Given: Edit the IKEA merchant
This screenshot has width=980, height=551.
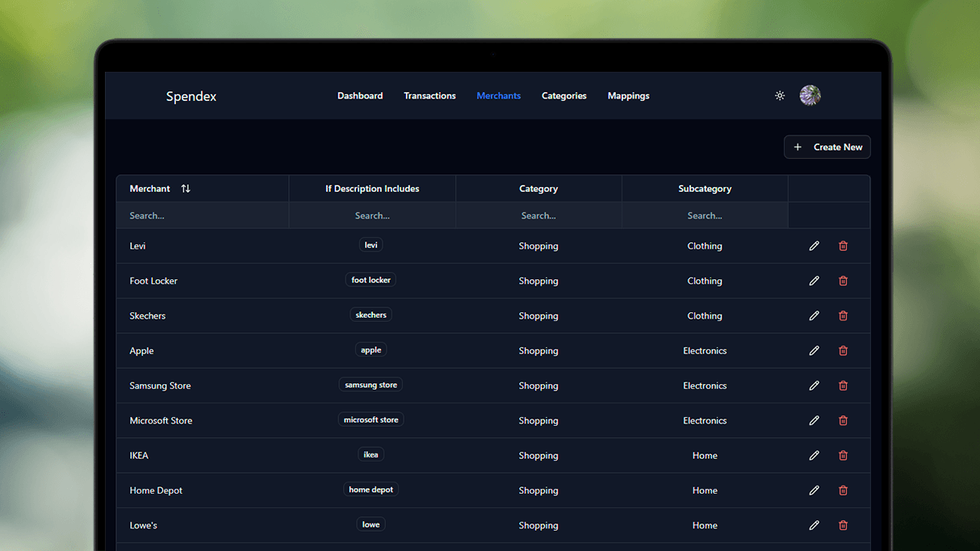Looking at the screenshot, I should coord(814,456).
